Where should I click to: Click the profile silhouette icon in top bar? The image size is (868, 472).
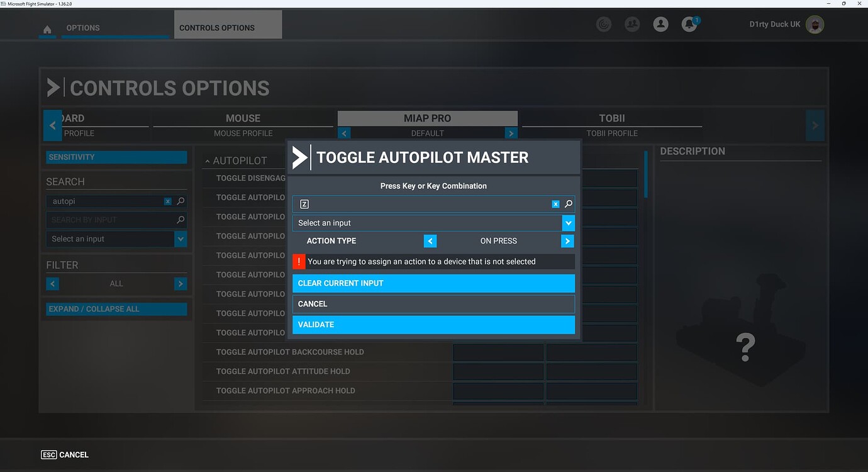point(660,24)
